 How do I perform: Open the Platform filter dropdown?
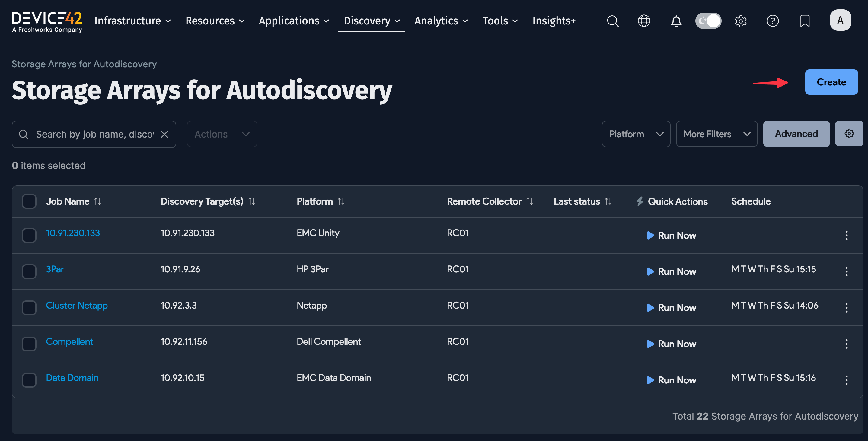636,134
